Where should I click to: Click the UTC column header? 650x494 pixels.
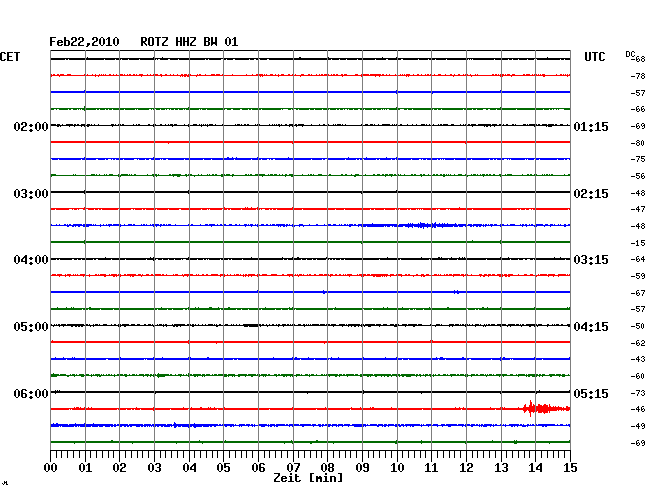click(594, 57)
